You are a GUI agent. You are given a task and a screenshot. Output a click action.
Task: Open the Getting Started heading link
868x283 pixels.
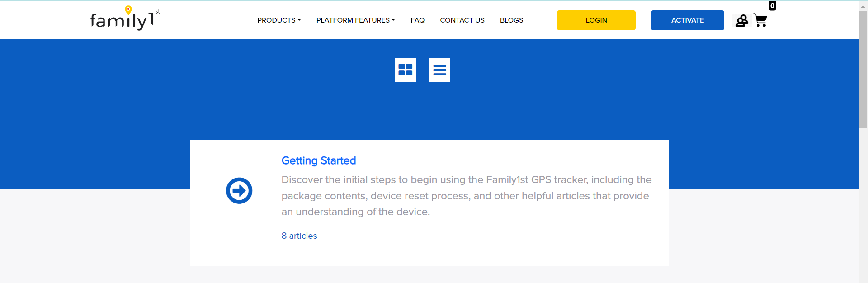point(319,160)
